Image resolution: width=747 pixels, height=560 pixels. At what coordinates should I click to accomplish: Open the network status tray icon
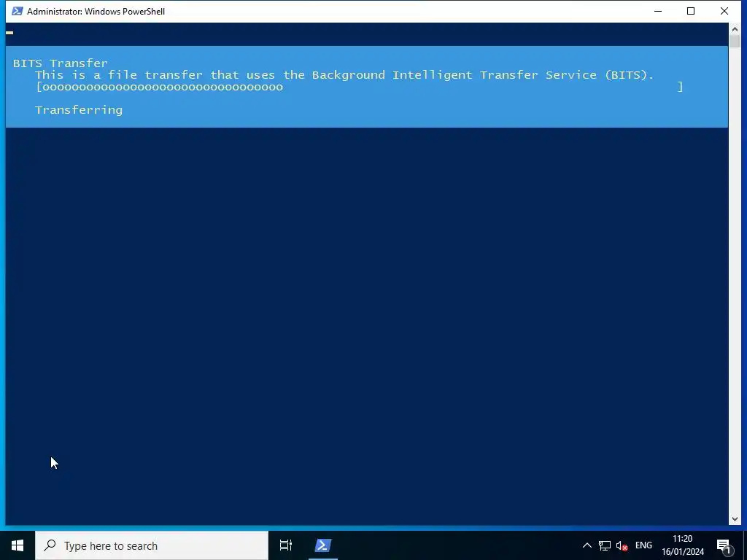point(605,545)
